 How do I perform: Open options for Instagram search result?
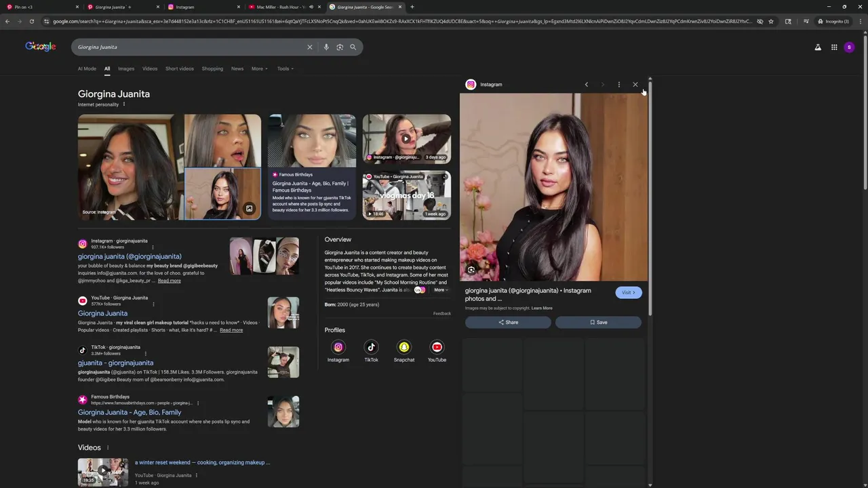click(x=153, y=247)
